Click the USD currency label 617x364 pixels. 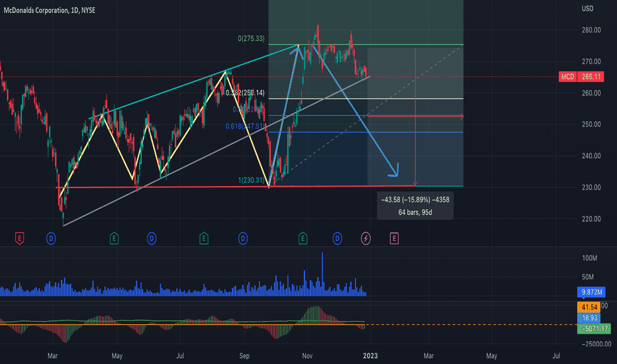pyautogui.click(x=587, y=9)
